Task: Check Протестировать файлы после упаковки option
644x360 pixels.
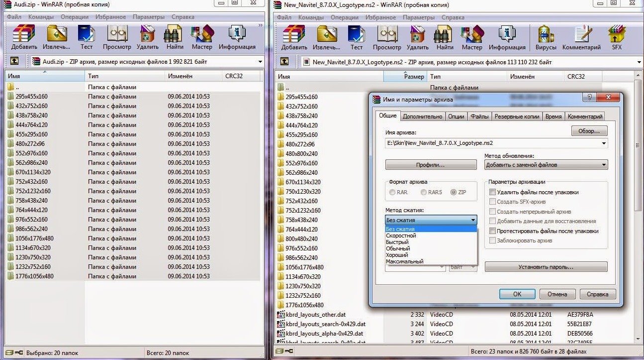Action: click(493, 231)
